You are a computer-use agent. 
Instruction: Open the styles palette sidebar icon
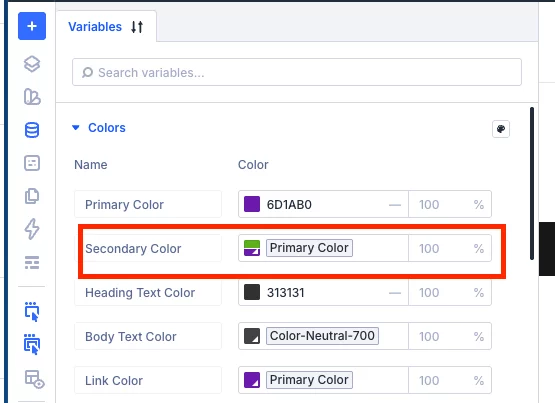[32, 97]
